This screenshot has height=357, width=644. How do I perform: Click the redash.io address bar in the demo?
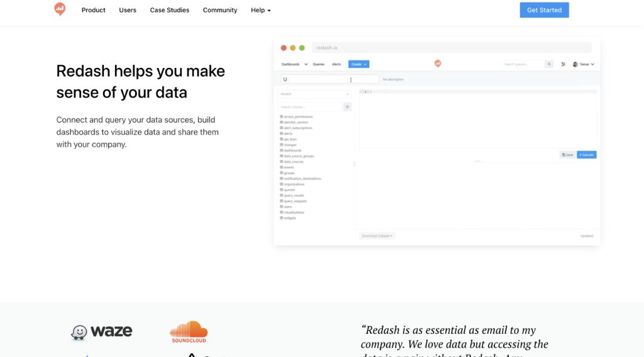[452, 48]
